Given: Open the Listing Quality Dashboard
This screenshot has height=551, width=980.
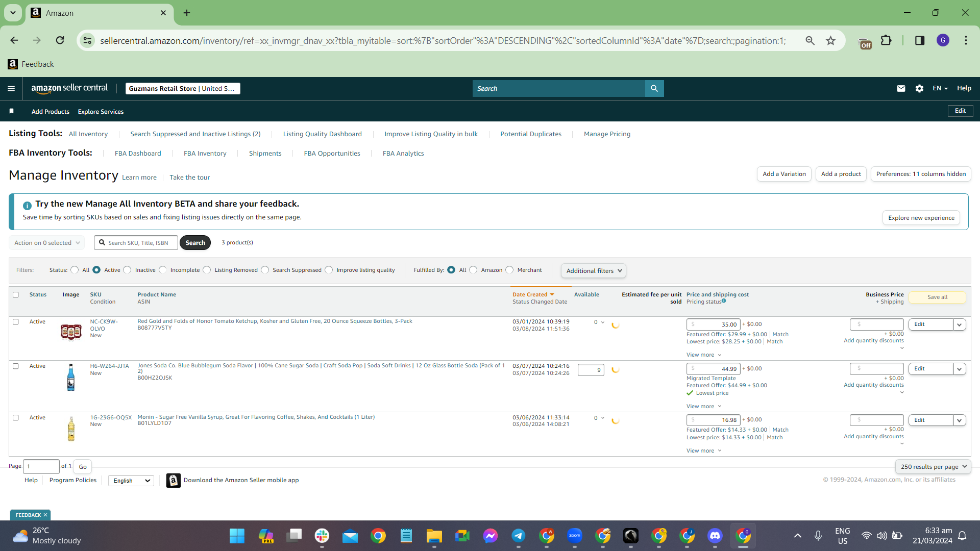Looking at the screenshot, I should coord(322,134).
